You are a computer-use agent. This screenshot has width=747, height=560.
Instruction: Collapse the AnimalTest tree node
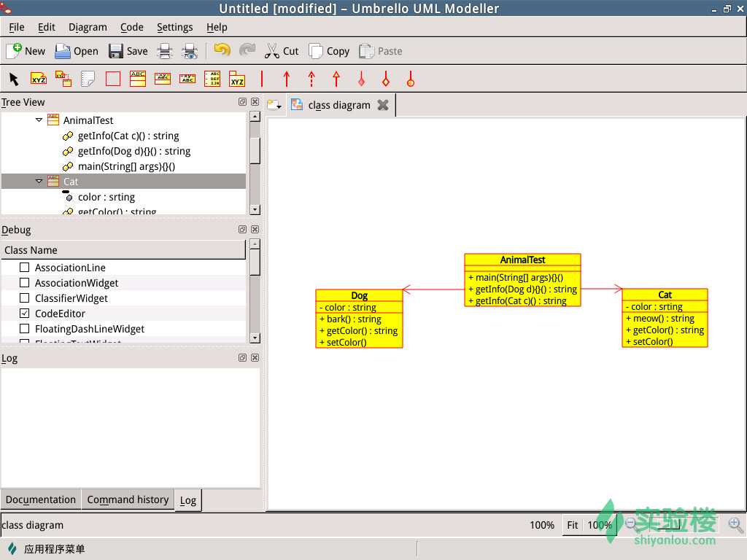pos(39,120)
